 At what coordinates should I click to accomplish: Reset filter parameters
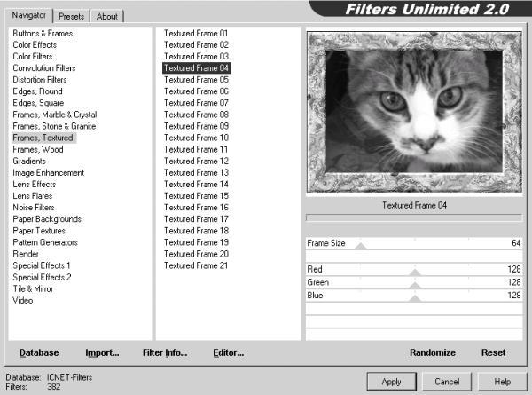tap(493, 352)
